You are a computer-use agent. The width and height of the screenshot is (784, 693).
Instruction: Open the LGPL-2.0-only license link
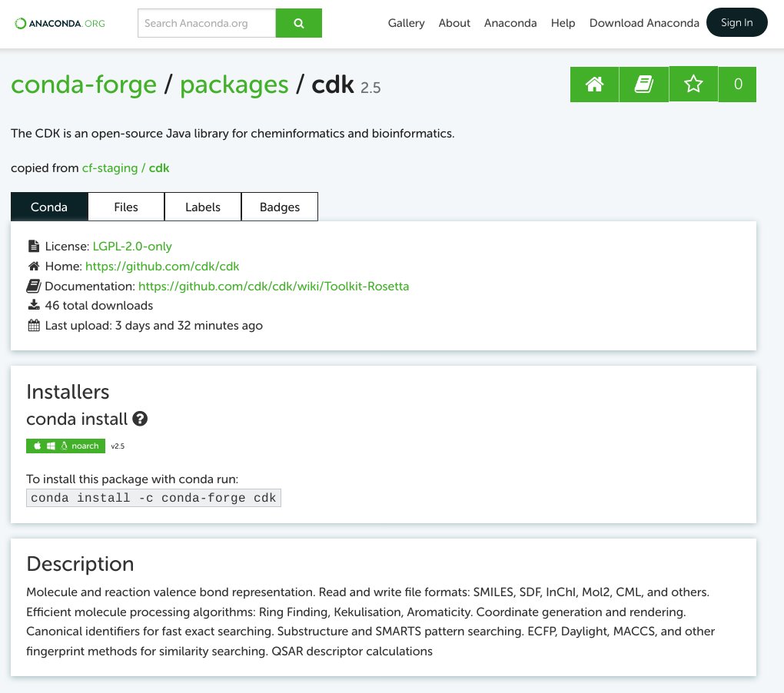pos(132,247)
